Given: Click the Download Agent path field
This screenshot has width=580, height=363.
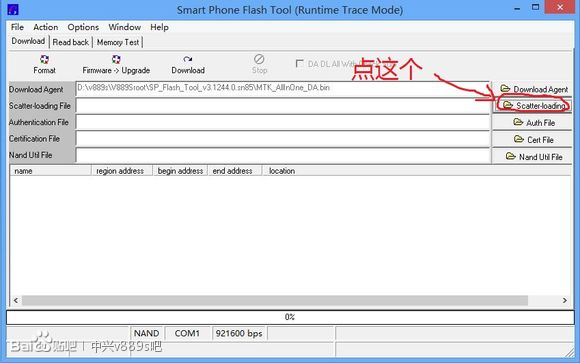Looking at the screenshot, I should pyautogui.click(x=283, y=89).
